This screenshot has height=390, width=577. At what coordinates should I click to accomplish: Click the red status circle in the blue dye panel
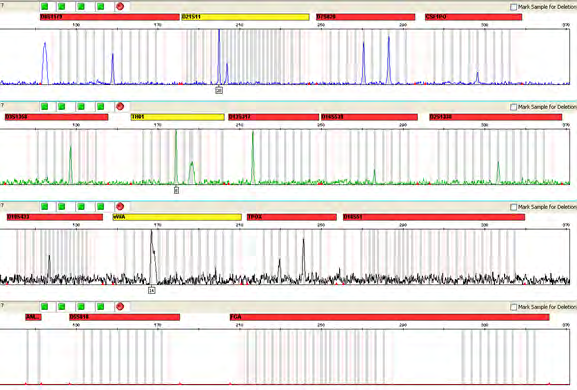tap(120, 7)
